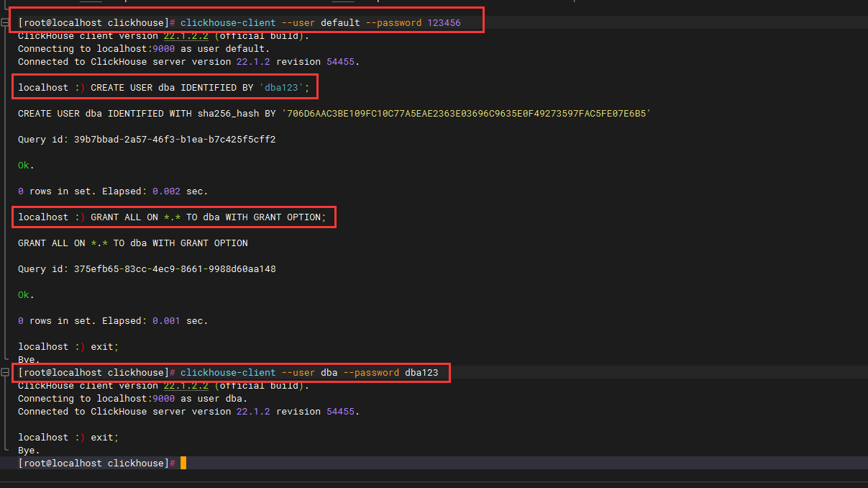Click the final '[root@localhost clickhouse]#' prompt with the cursor
Image resolution: width=868 pixels, height=488 pixels.
(x=97, y=464)
